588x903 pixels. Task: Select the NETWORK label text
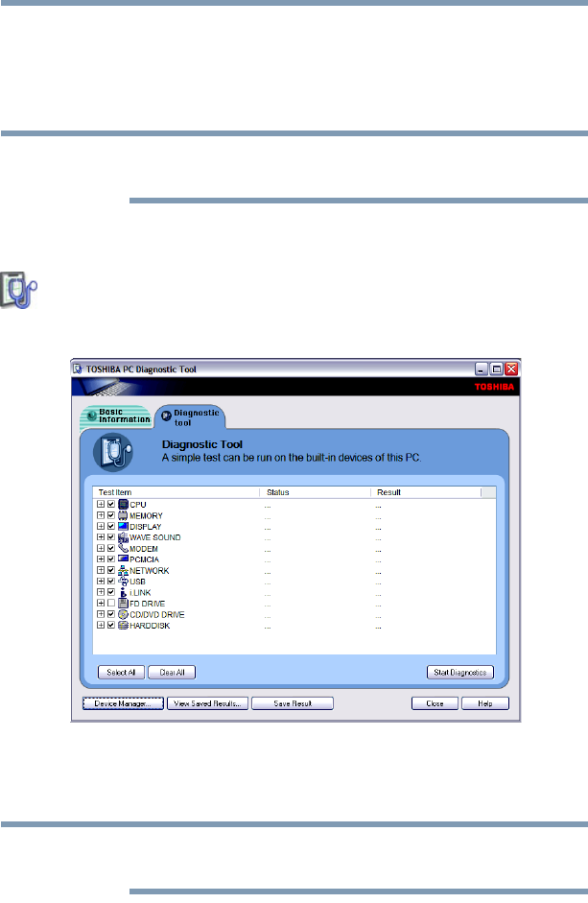tap(150, 571)
